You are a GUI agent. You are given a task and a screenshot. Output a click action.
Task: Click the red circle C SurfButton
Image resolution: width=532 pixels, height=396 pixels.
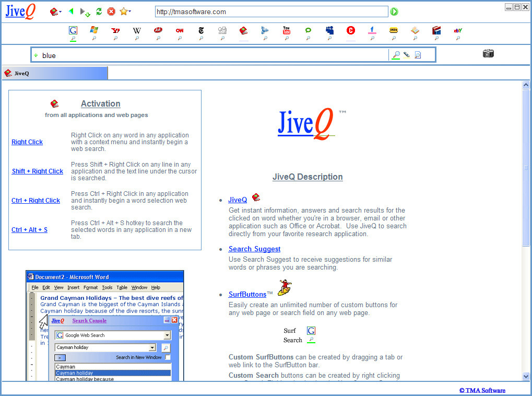[x=351, y=30]
